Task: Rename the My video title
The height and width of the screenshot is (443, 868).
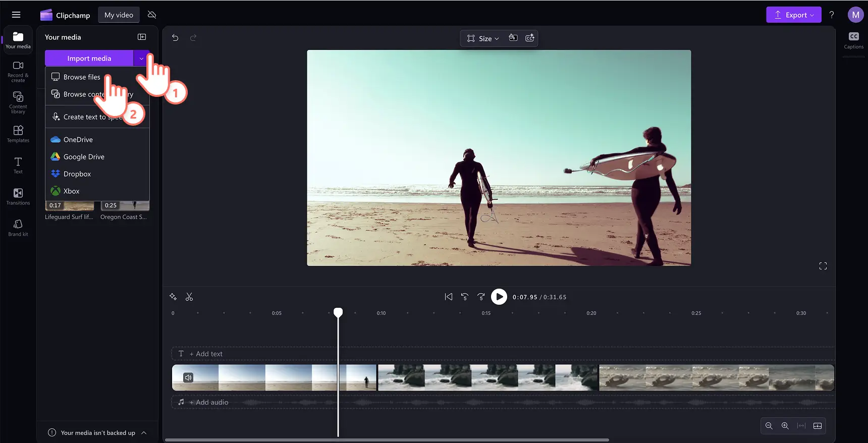Action: pyautogui.click(x=119, y=15)
